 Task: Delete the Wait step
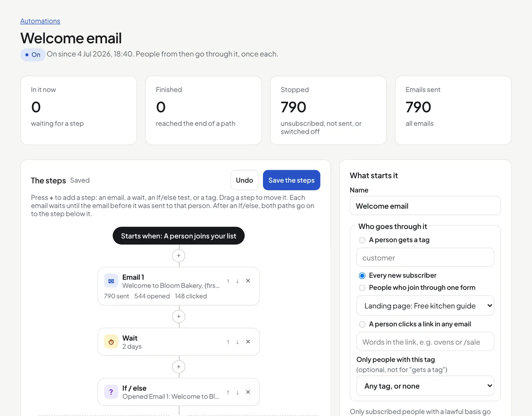pyautogui.click(x=248, y=342)
